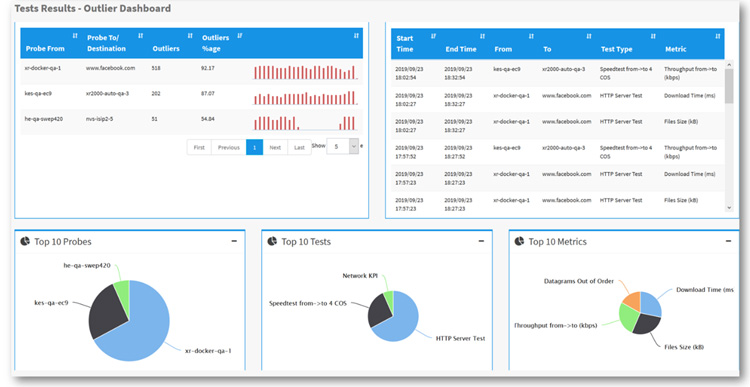The image size is (750, 387).
Task: Go to First page of outliers table
Action: coord(199,147)
